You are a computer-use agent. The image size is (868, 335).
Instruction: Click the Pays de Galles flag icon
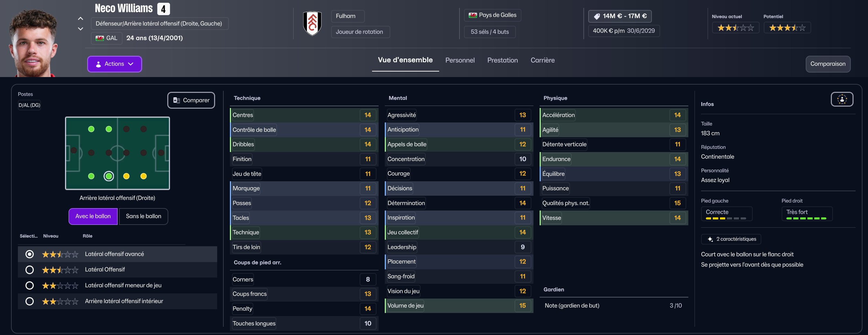(x=473, y=15)
